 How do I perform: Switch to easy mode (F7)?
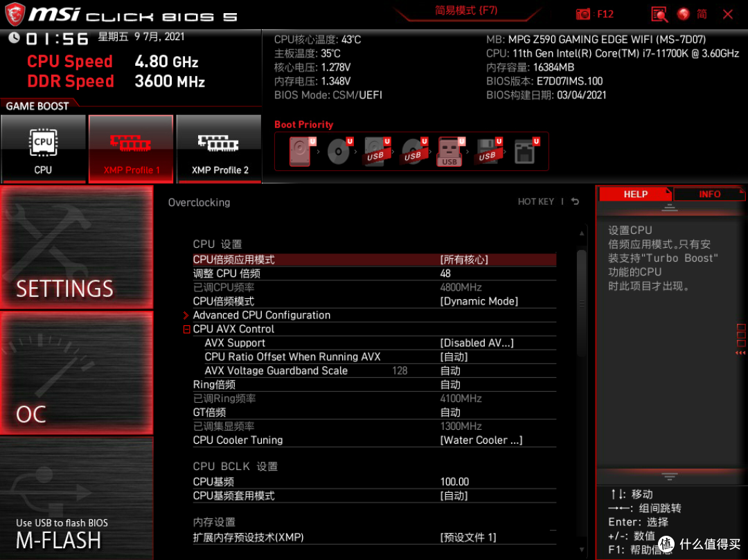click(466, 11)
